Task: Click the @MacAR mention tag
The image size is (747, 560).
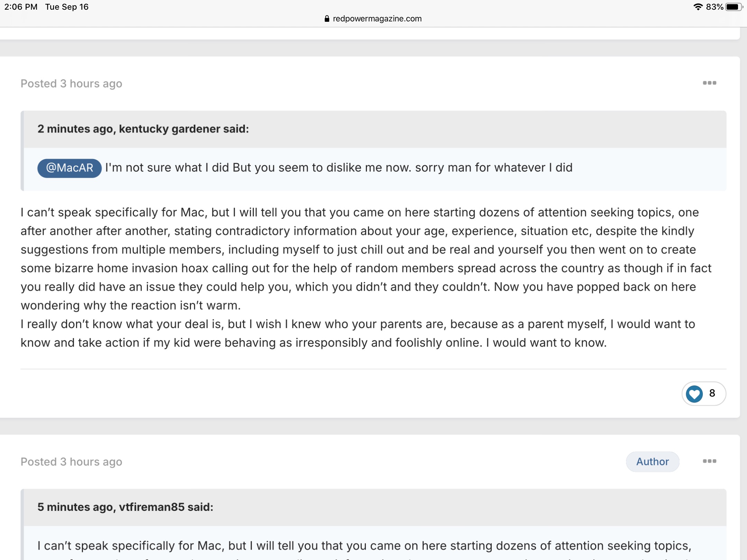Action: coord(70,168)
